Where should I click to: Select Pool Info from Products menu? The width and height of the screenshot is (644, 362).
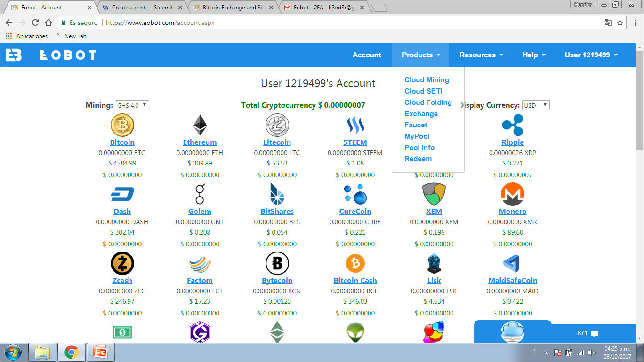419,148
